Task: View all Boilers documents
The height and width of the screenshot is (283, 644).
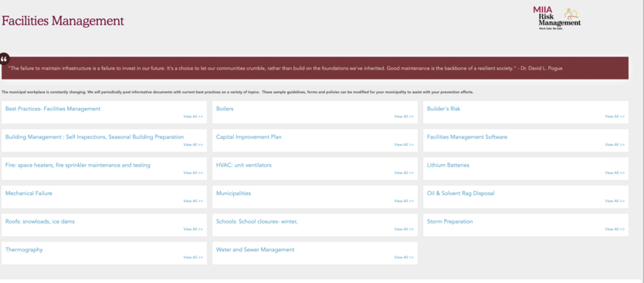Action: click(404, 116)
